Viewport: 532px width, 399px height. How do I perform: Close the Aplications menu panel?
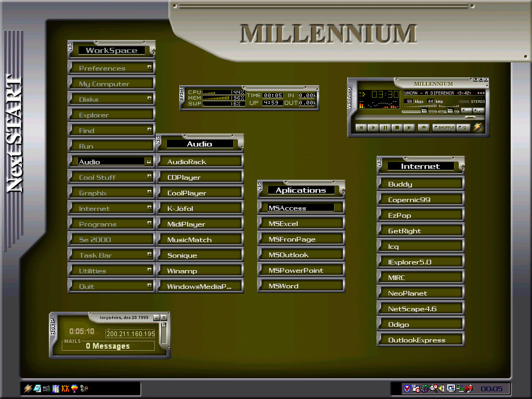point(343,189)
